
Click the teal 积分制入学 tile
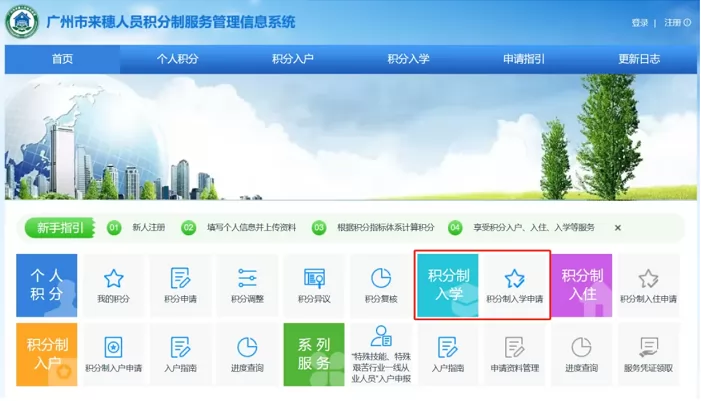coord(448,285)
